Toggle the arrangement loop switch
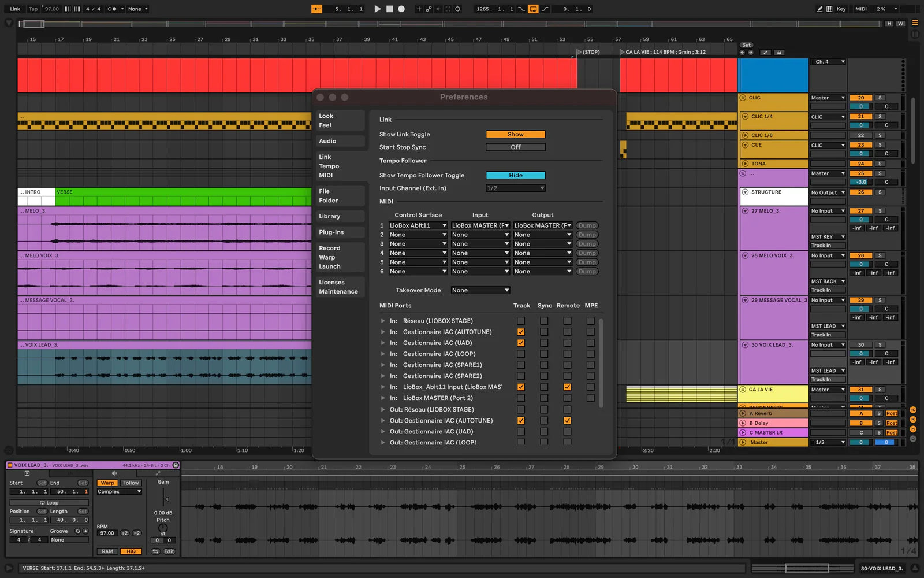 pos(532,9)
